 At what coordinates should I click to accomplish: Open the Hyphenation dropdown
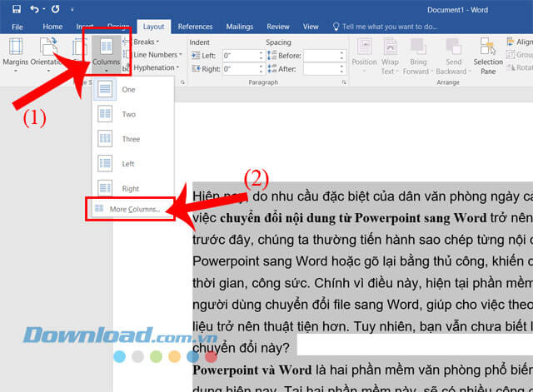coord(152,67)
